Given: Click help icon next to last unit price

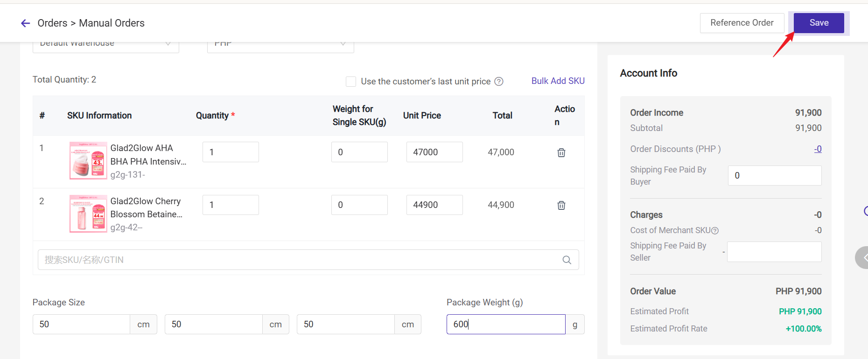Looking at the screenshot, I should [x=499, y=82].
